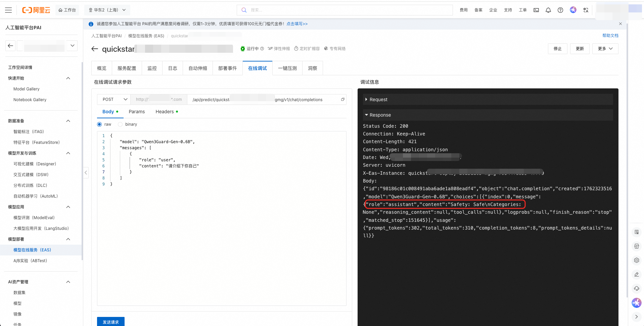Focus the top search field

345,10
